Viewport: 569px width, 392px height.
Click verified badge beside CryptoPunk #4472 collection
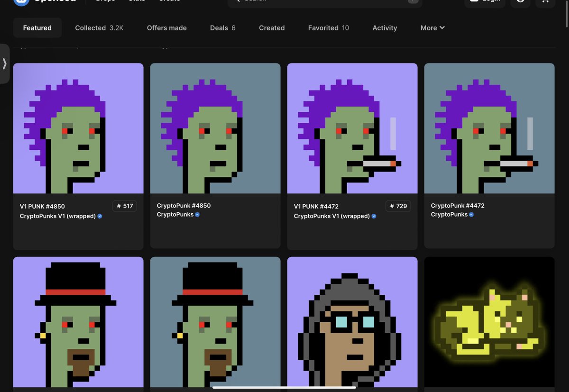click(x=471, y=215)
